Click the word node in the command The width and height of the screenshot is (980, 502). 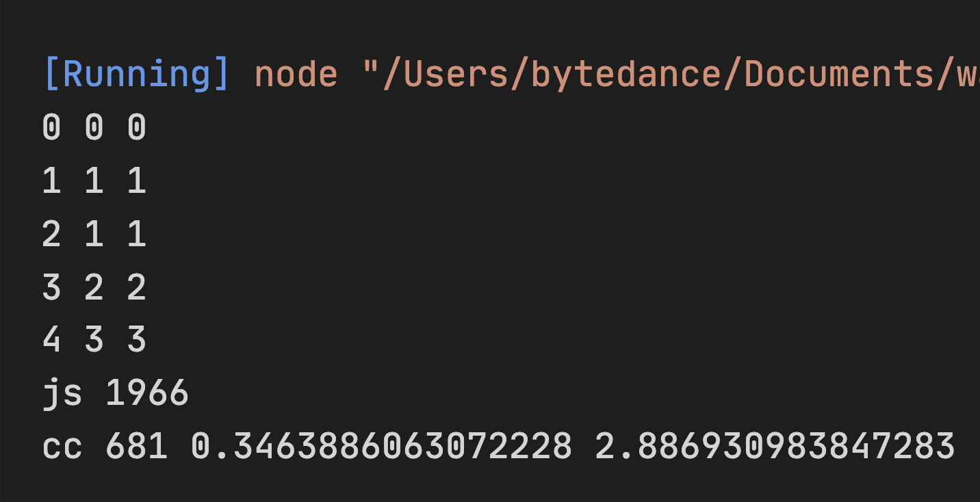pos(296,74)
